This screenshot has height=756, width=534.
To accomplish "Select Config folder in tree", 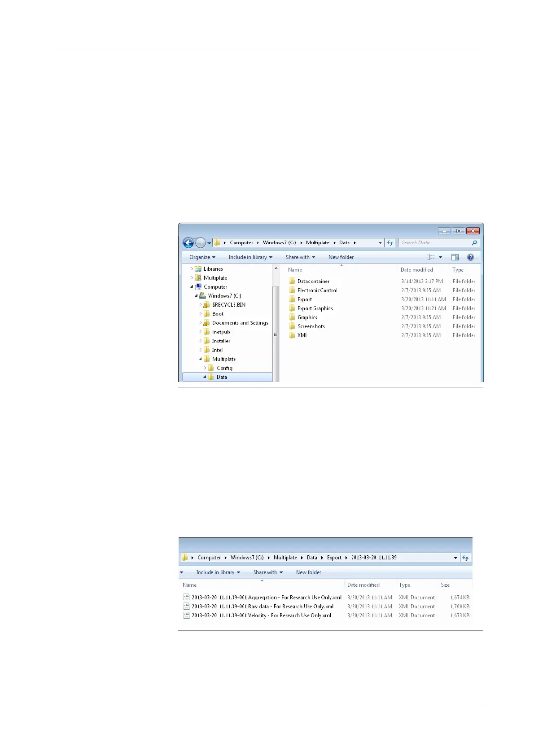I will click(224, 368).
